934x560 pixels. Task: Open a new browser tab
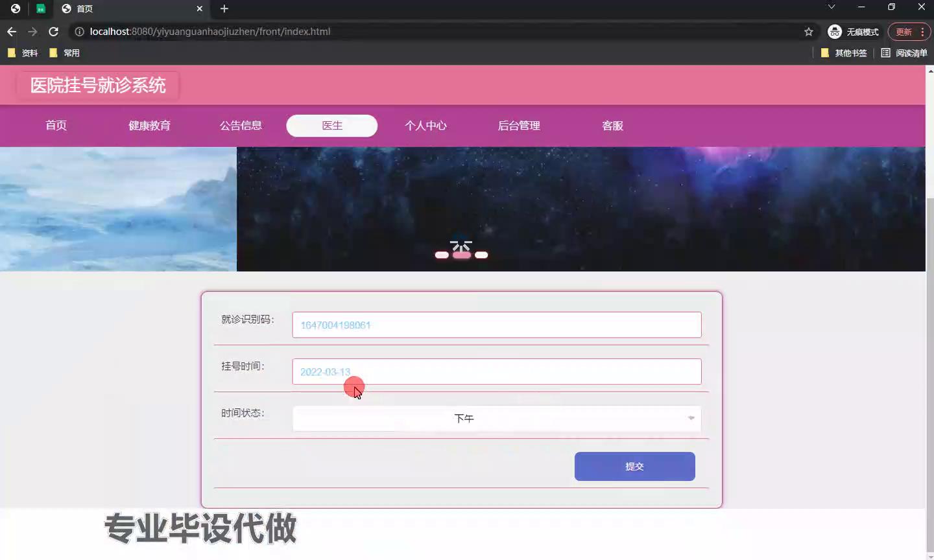(224, 8)
